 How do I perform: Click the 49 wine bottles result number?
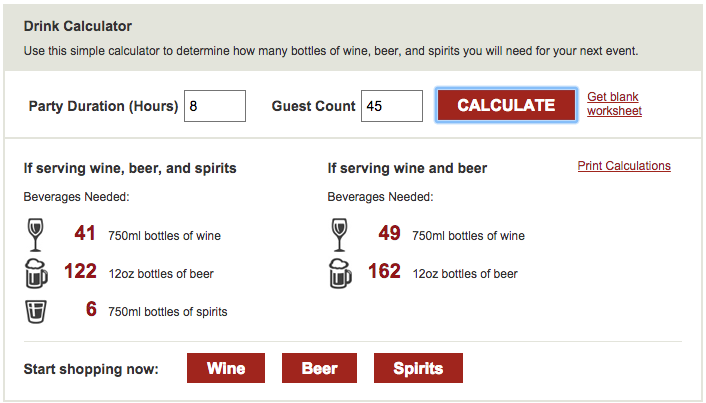pos(389,233)
